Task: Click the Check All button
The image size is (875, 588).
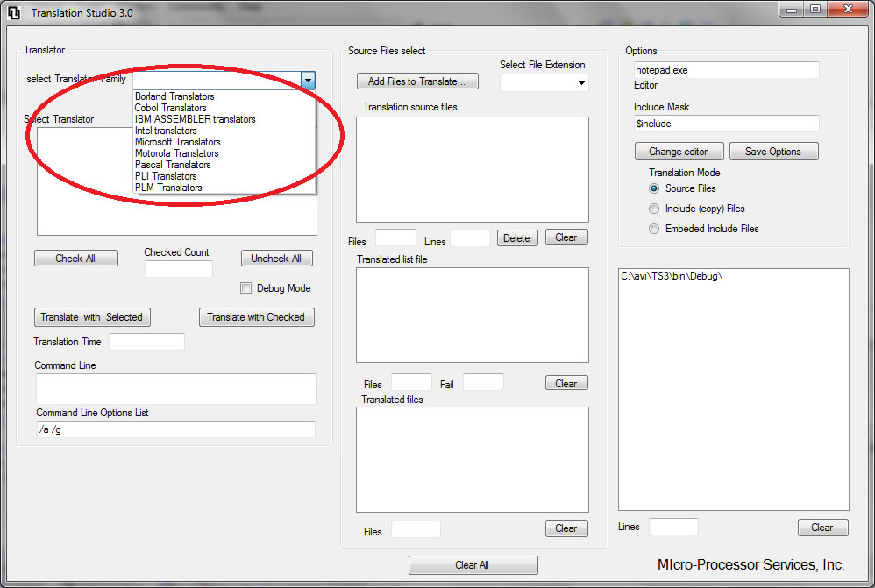Action: point(76,259)
